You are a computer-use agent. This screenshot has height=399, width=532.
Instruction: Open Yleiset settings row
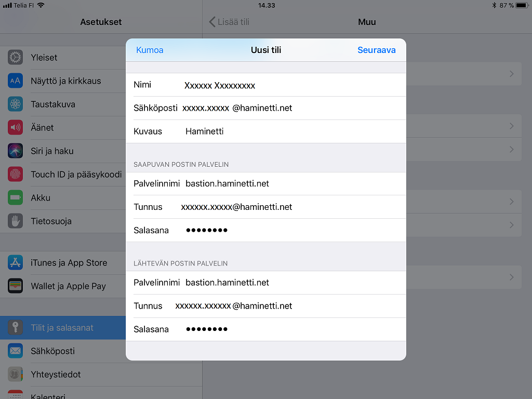(63, 57)
